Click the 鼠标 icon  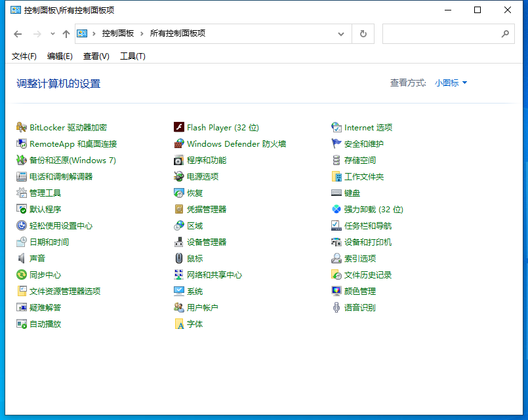click(179, 259)
